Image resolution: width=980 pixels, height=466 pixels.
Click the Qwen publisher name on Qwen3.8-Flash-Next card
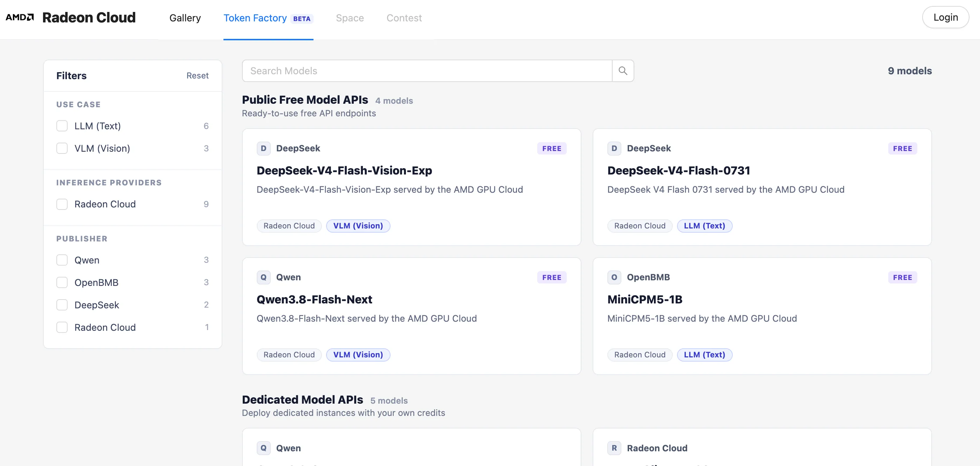coord(288,277)
